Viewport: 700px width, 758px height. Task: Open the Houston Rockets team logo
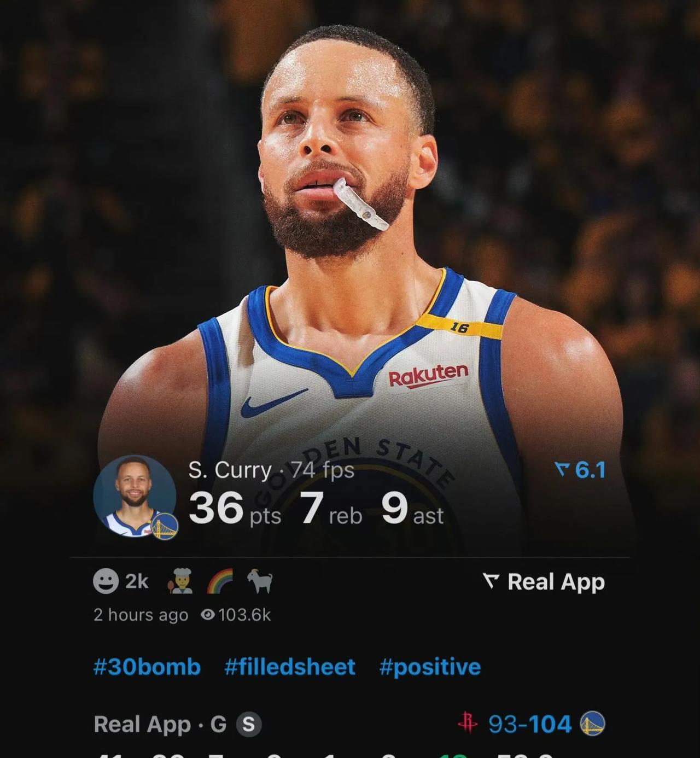468,723
